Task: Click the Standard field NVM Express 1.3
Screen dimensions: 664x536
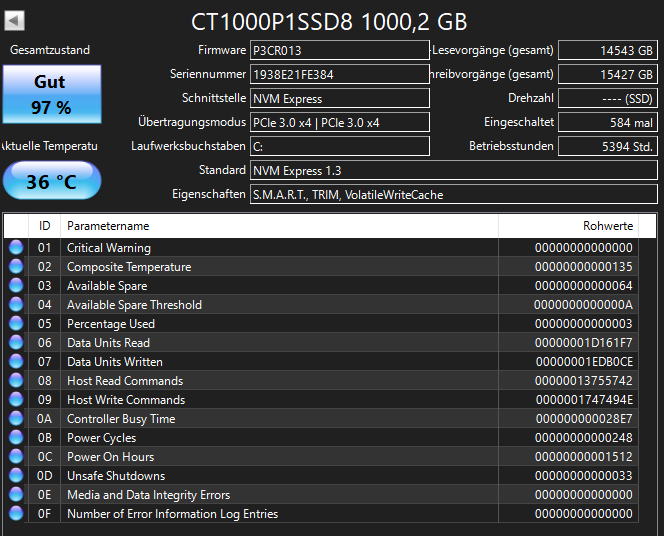Action: pyautogui.click(x=454, y=170)
